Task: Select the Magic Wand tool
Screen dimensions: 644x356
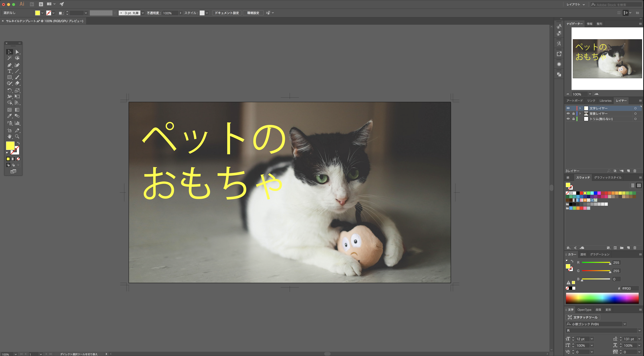Action: tap(10, 58)
